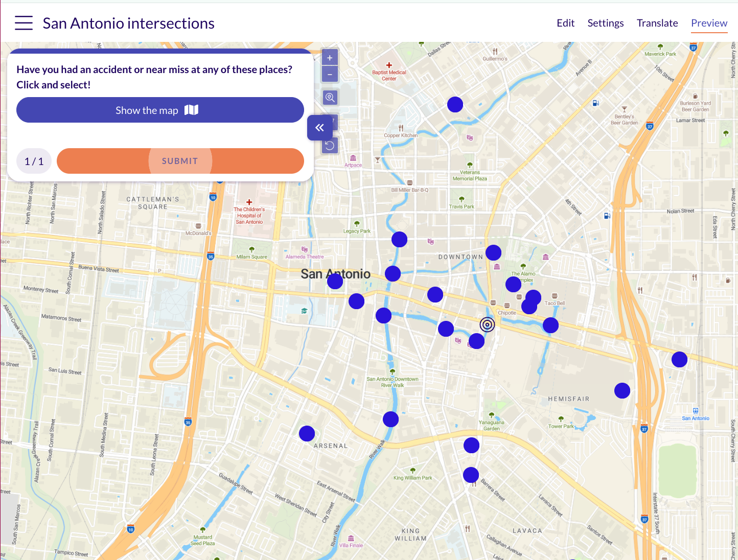Image resolution: width=738 pixels, height=560 pixels.
Task: Click the Travis Park tree icon
Action: pyautogui.click(x=462, y=200)
